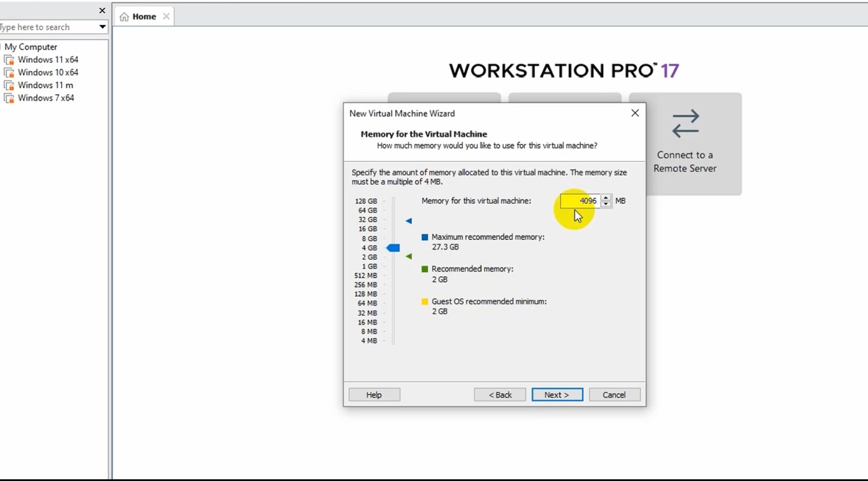The height and width of the screenshot is (481, 868).
Task: Click the 16 GB slider label
Action: point(368,229)
